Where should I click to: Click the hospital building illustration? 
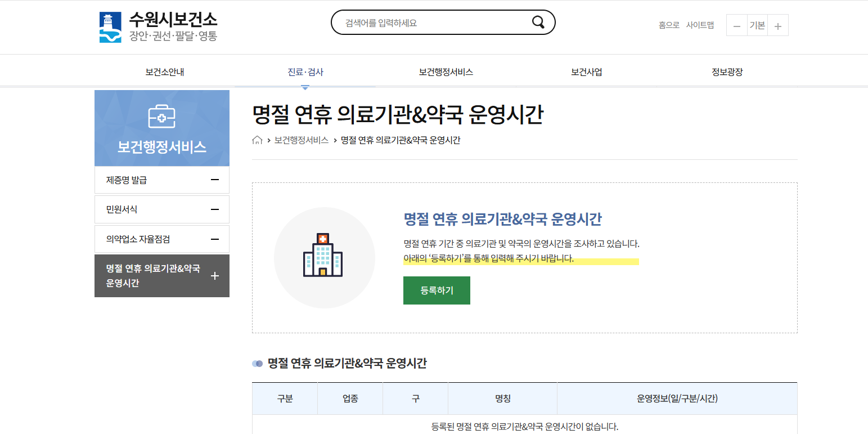(323, 254)
